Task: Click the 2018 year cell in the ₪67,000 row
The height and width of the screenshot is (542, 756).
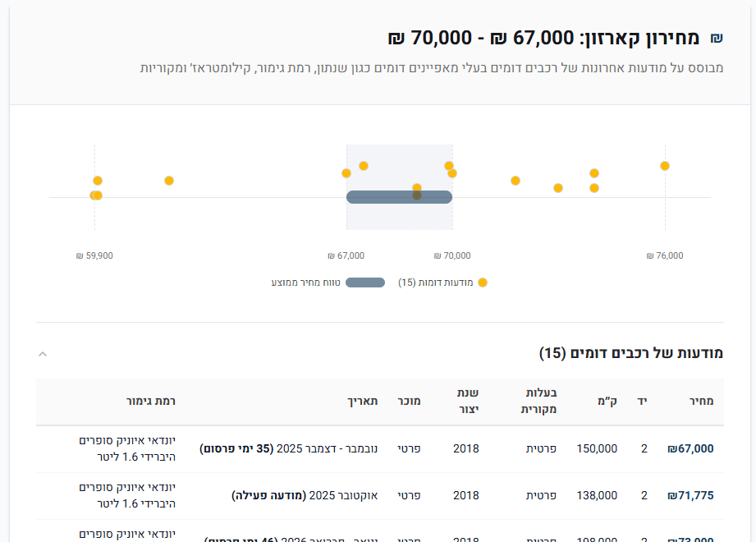Action: [466, 448]
